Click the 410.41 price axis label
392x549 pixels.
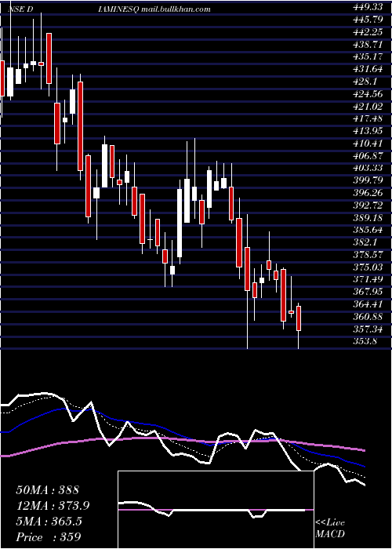[x=369, y=144]
